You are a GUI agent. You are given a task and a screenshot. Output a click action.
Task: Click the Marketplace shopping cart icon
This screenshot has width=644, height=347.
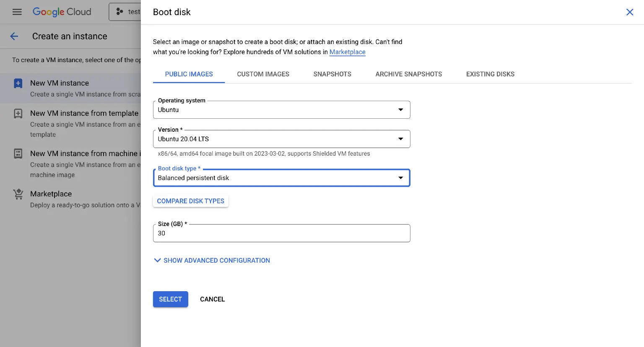(x=18, y=194)
